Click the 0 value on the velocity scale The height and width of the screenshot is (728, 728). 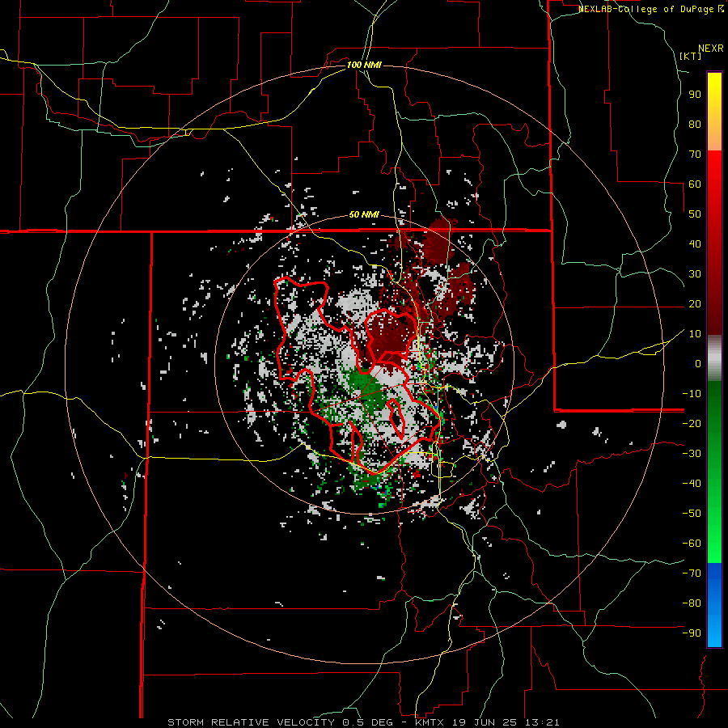click(x=698, y=364)
